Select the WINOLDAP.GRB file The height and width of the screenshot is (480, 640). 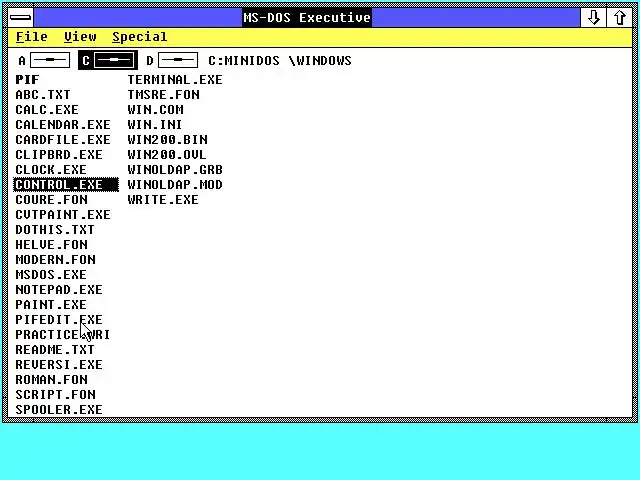pos(175,170)
